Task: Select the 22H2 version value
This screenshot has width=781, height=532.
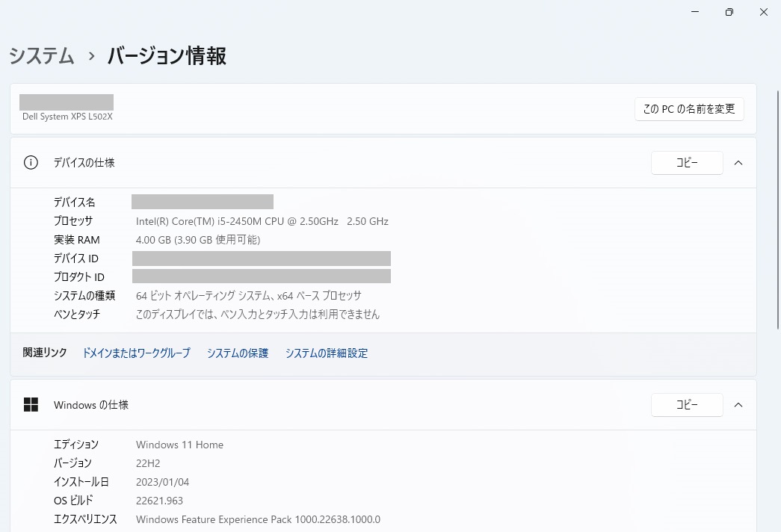Action: tap(148, 463)
